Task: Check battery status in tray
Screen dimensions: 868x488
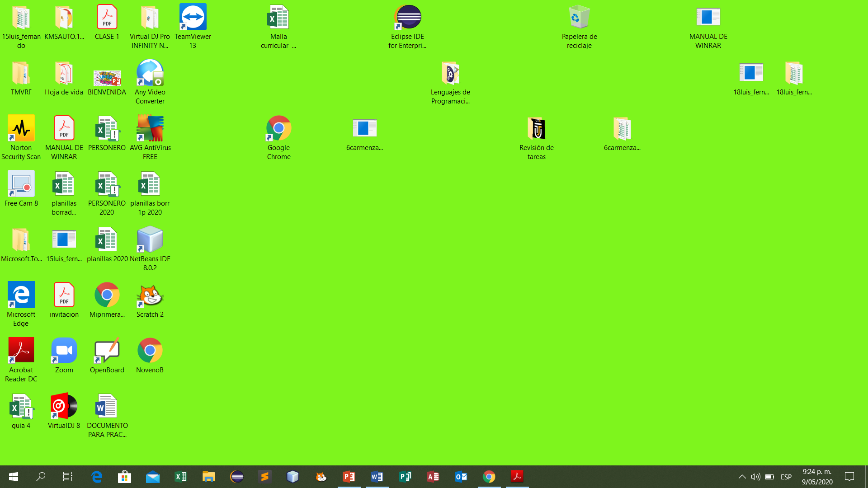Action: point(769,477)
